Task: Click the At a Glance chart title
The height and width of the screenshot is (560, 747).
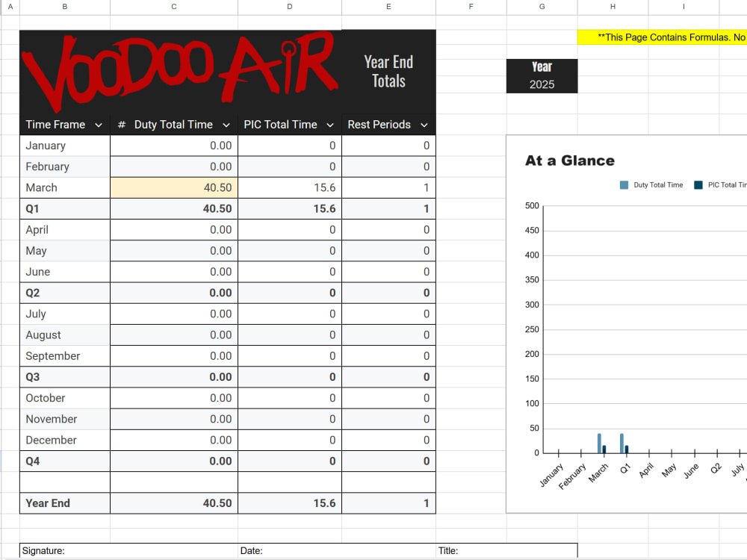Action: 570,161
